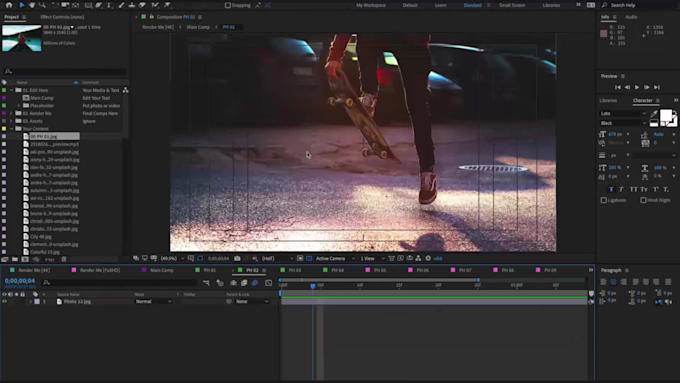Select the Roto Brush tool
The width and height of the screenshot is (680, 383).
coord(155,5)
